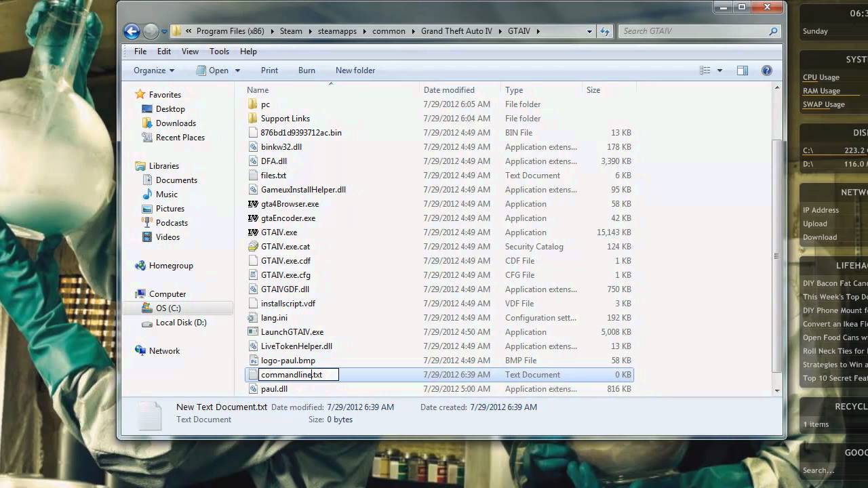868x488 pixels.
Task: Click the LaunchGTAIV.exe icon
Action: pyautogui.click(x=253, y=332)
